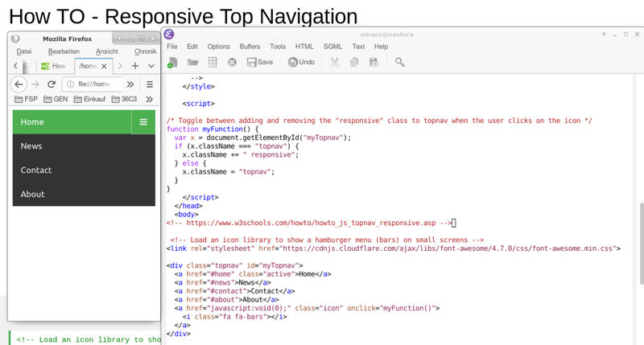644x345 pixels.
Task: Click Contact link in navigation
Action: [x=84, y=170]
